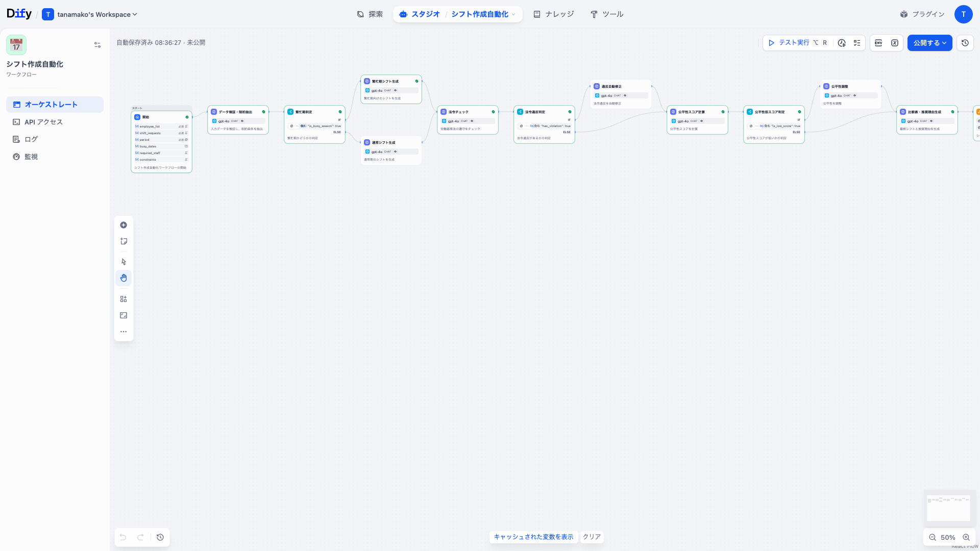
Task: Click the fit-view icon in the toolbar
Action: (124, 315)
